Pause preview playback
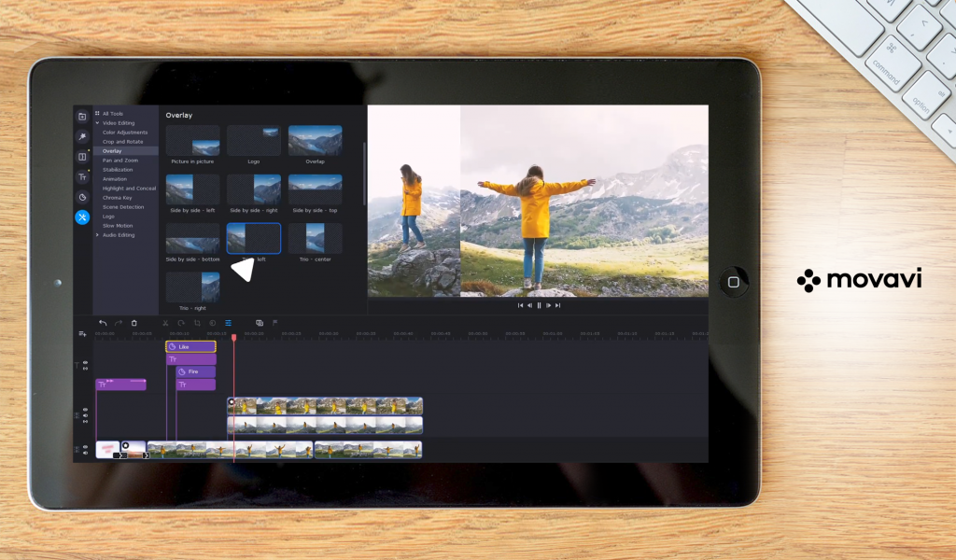Screen dimensions: 956x560 (540, 304)
